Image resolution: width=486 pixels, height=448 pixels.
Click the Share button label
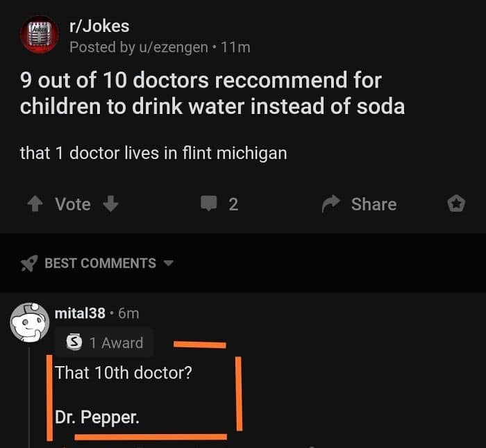click(x=374, y=204)
